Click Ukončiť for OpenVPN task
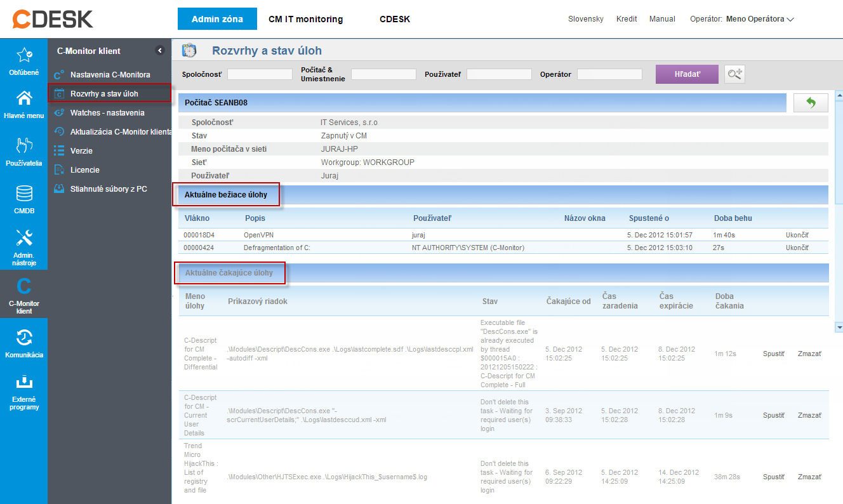The image size is (843, 504). point(797,235)
